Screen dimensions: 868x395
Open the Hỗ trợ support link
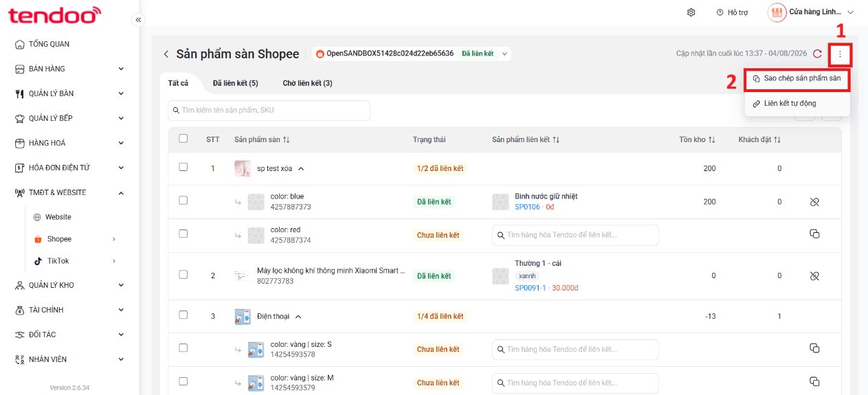pos(732,12)
